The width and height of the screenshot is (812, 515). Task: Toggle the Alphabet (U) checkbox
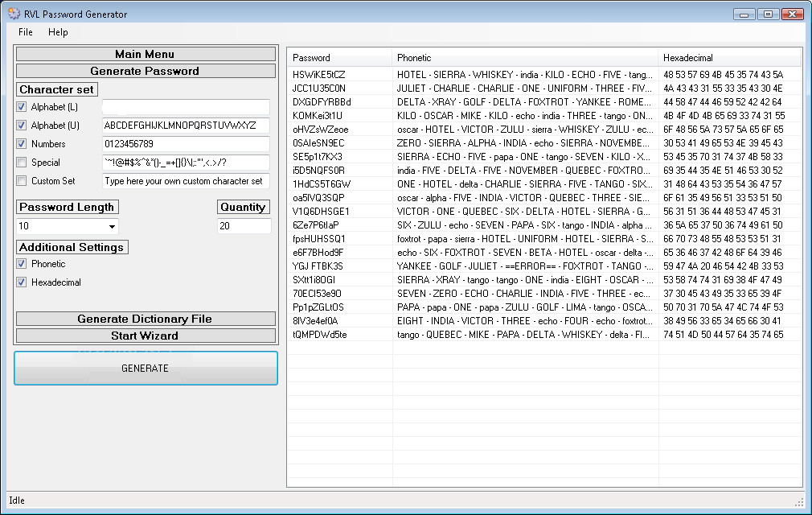pos(21,126)
